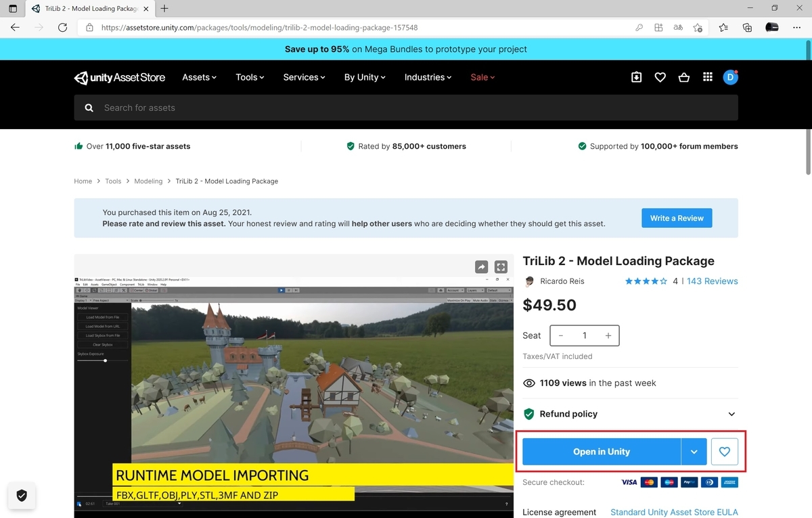Expand the By Unity menu
This screenshot has width=812, height=518.
[x=365, y=77]
